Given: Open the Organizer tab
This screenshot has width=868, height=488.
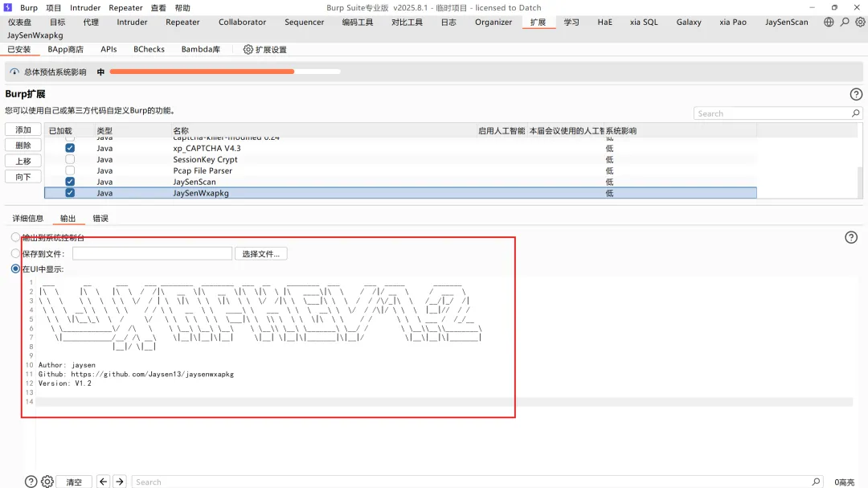Looking at the screenshot, I should 493,23.
